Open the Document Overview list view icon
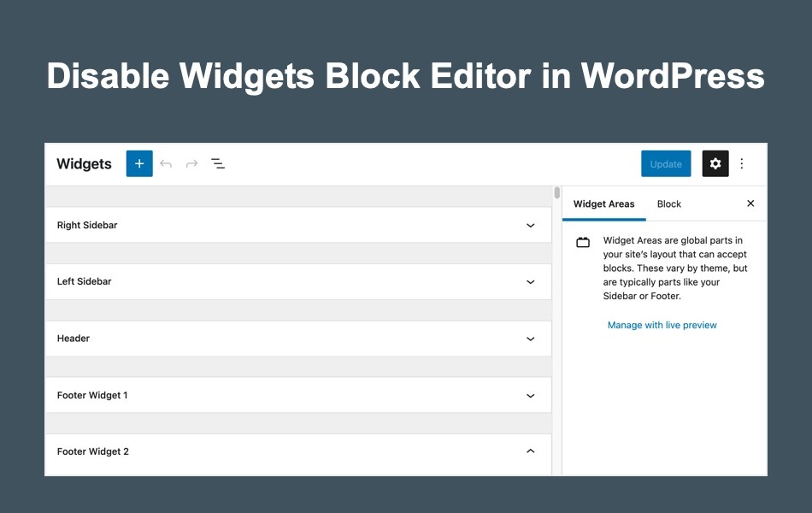 pos(218,163)
